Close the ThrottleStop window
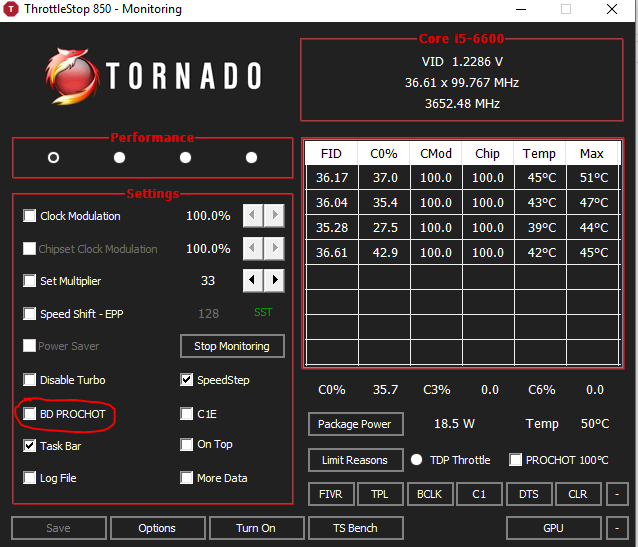 tap(612, 9)
